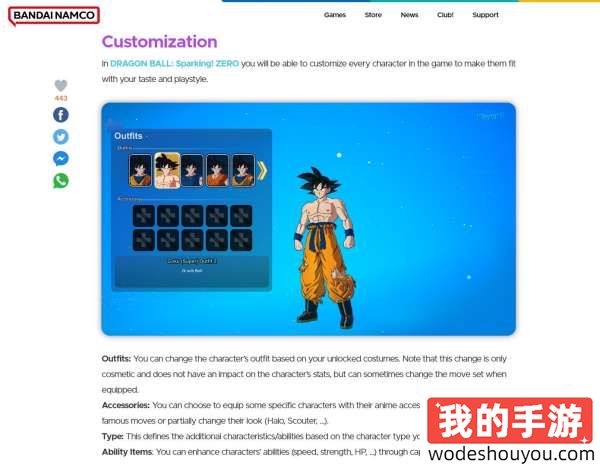
Task: Click the Goku character model in the image
Action: [x=322, y=243]
